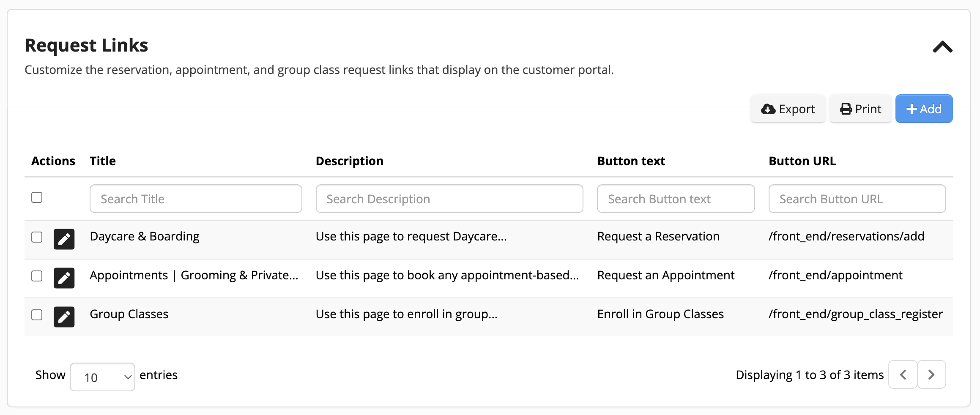The image size is (980, 415).
Task: Export the request links list
Action: 787,109
